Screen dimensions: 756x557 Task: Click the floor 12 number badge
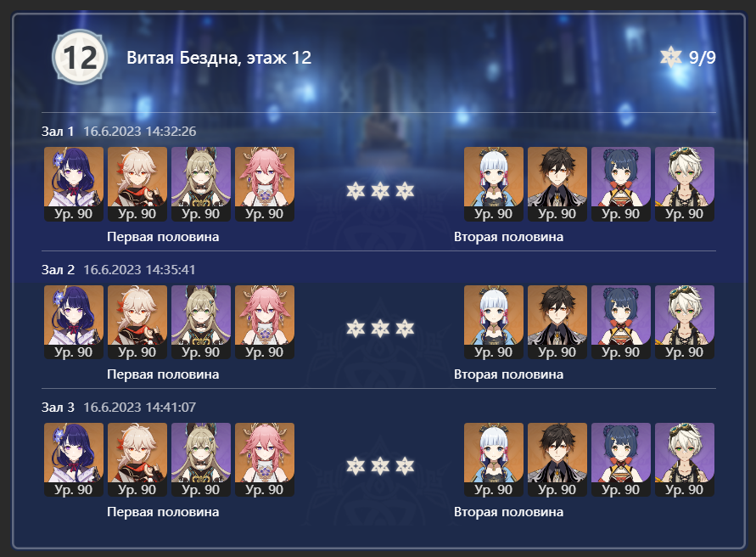tap(80, 58)
